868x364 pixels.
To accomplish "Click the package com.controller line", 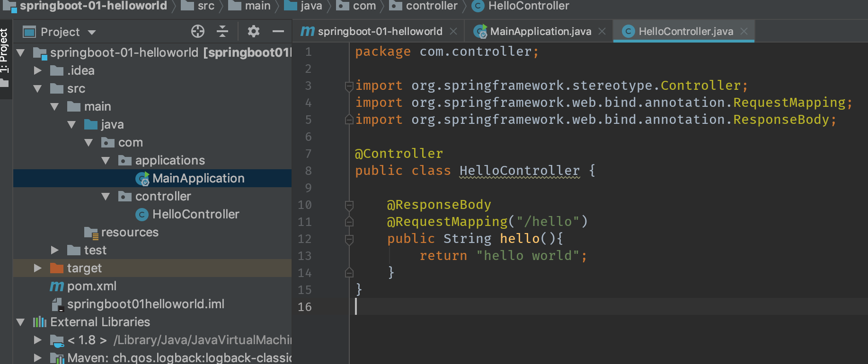I will [447, 52].
